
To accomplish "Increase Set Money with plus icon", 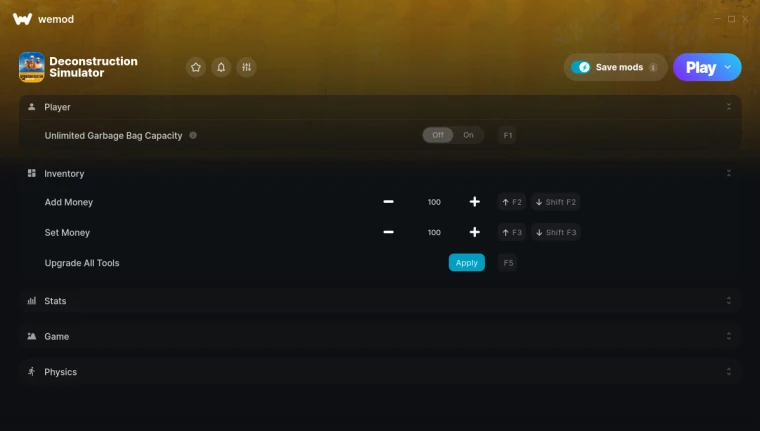I will [475, 232].
